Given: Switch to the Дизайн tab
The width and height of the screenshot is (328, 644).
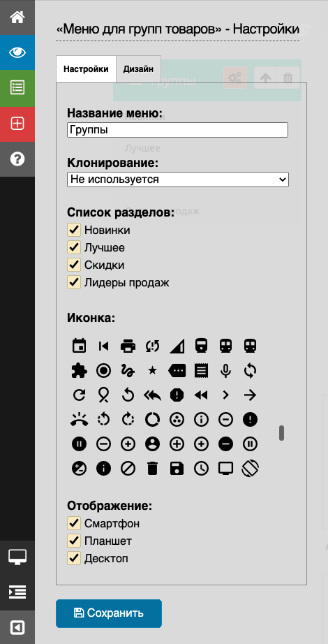Looking at the screenshot, I should point(138,69).
